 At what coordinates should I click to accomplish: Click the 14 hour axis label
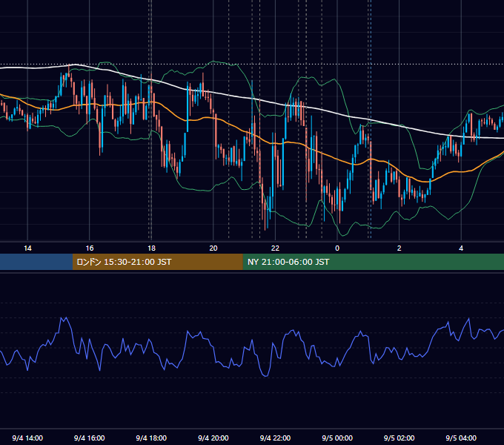click(27, 248)
